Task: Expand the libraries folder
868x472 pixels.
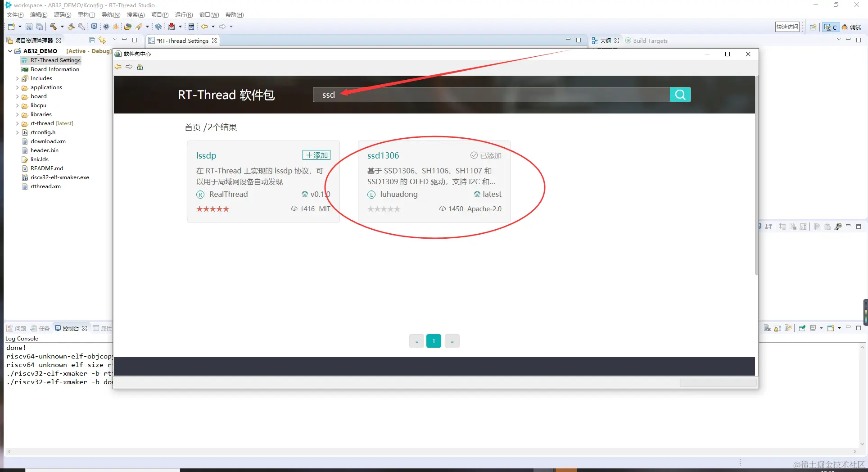Action: click(17, 114)
